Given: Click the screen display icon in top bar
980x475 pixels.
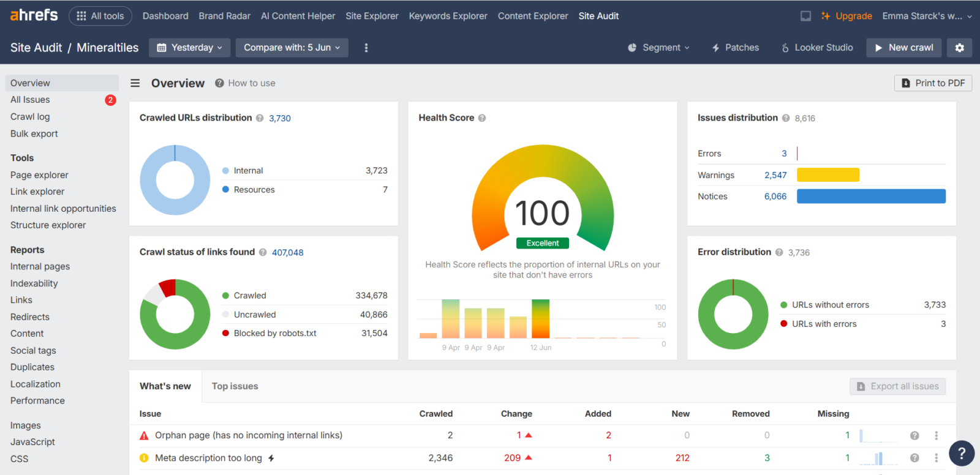Looking at the screenshot, I should (x=806, y=16).
